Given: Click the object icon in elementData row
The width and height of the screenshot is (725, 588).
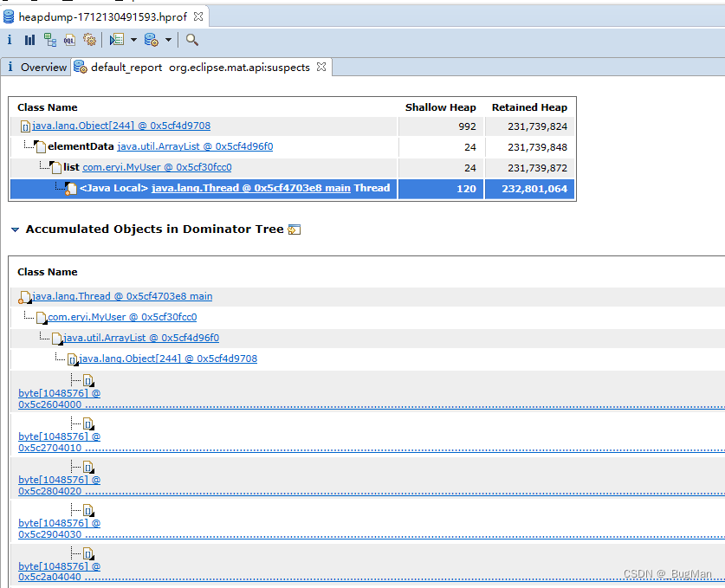Looking at the screenshot, I should pos(40,146).
